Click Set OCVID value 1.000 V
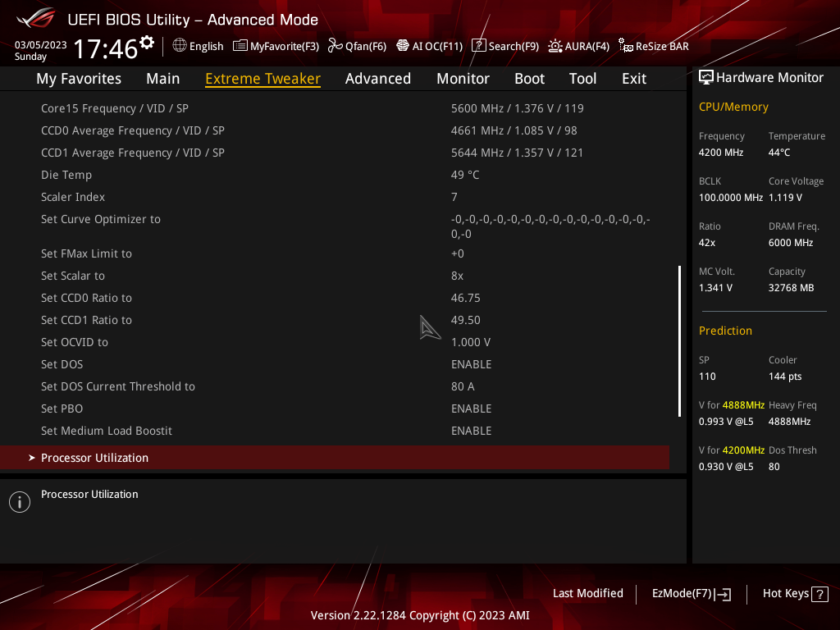 point(470,342)
